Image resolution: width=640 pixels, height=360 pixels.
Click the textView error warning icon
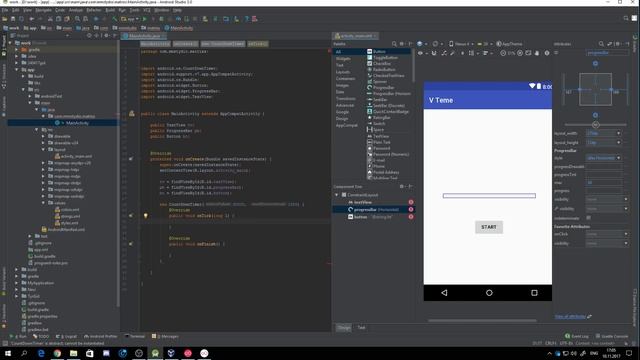tap(411, 202)
